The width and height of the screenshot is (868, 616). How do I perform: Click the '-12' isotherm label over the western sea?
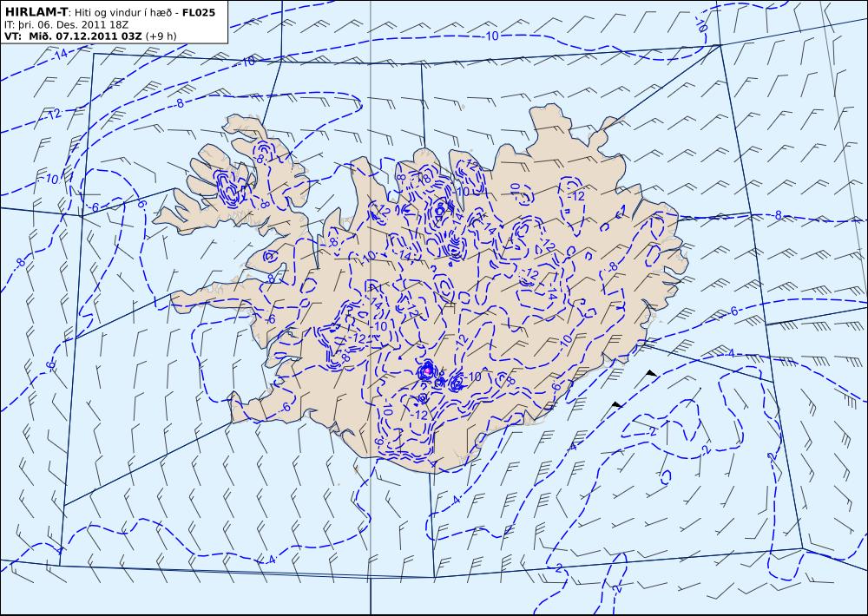click(54, 115)
